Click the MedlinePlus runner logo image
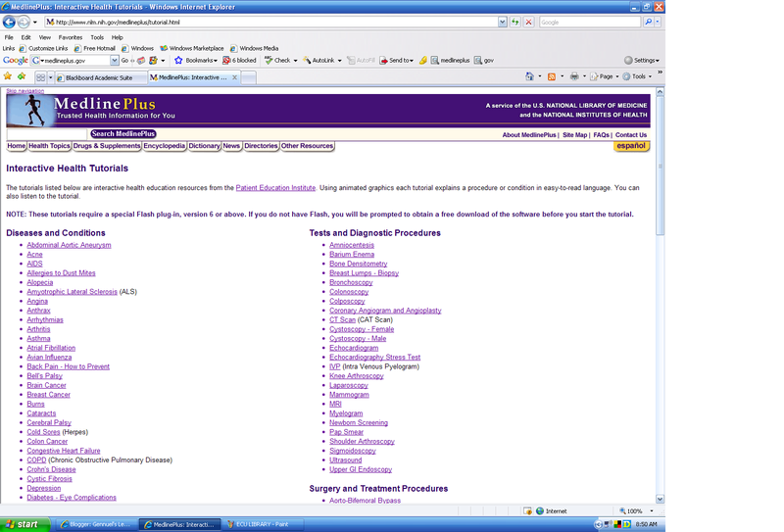Image resolution: width=784 pixels, height=532 pixels. (31, 110)
